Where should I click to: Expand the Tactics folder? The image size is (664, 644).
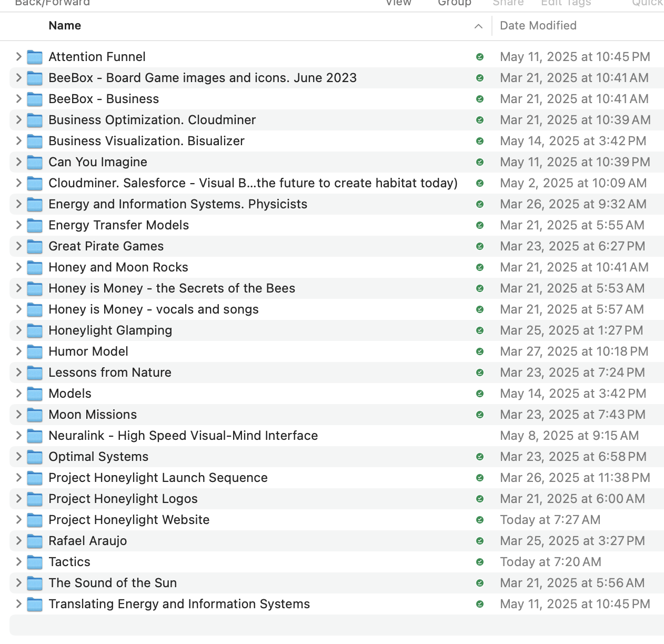pos(18,562)
